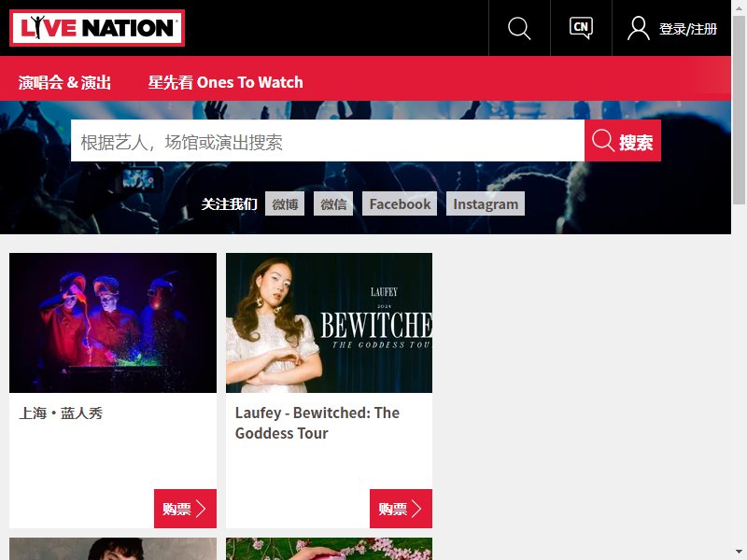Open 登录/注册 login link
The image size is (747, 560).
point(688,29)
